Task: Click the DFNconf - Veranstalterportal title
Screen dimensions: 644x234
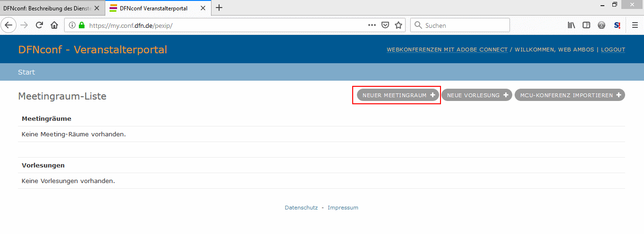Action: pyautogui.click(x=93, y=50)
